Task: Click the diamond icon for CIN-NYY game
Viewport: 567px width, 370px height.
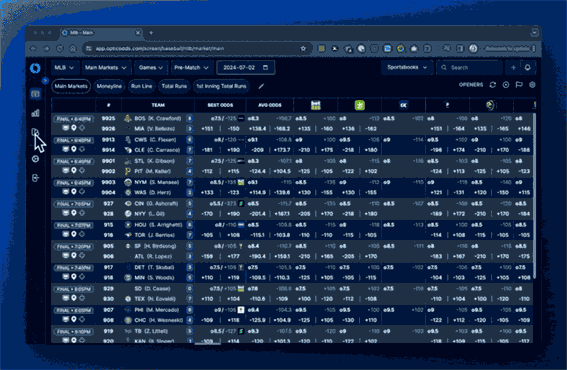Action: pyautogui.click(x=82, y=213)
